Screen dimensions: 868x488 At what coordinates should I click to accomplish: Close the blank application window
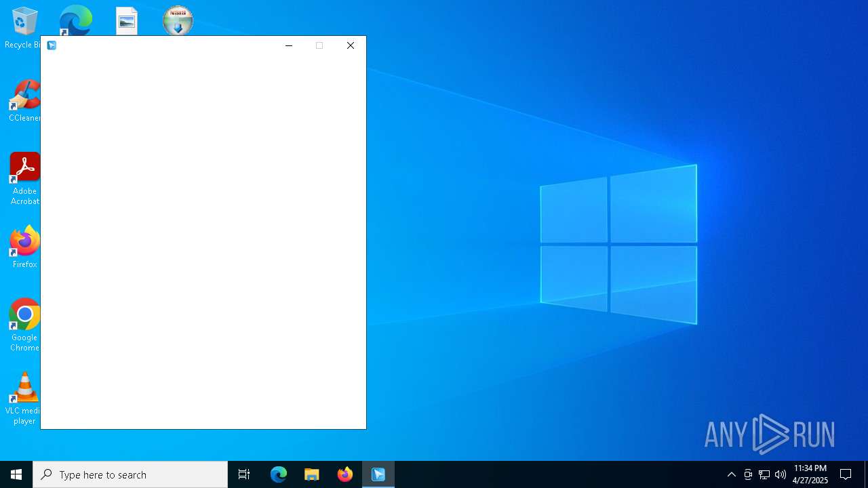click(351, 45)
